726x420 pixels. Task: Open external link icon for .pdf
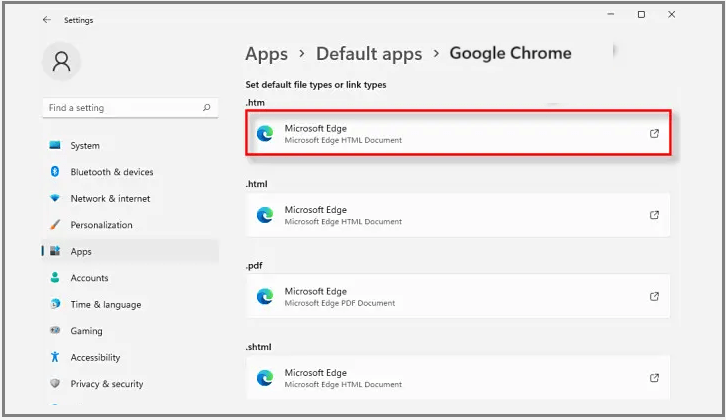[x=654, y=296]
